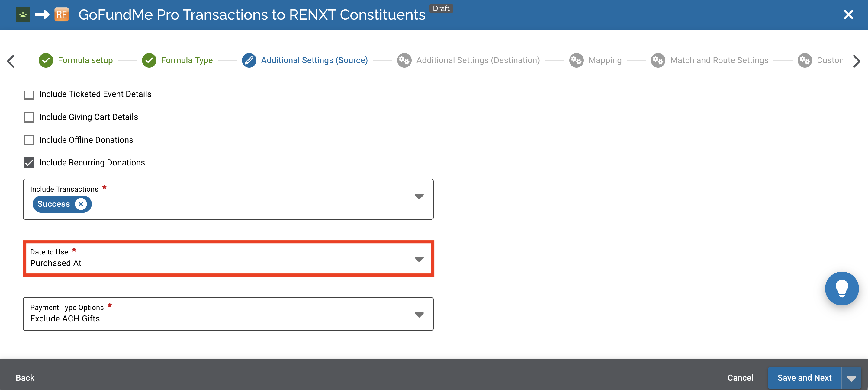The image size is (868, 390).
Task: Expand the Save and Next split arrow
Action: click(x=851, y=378)
